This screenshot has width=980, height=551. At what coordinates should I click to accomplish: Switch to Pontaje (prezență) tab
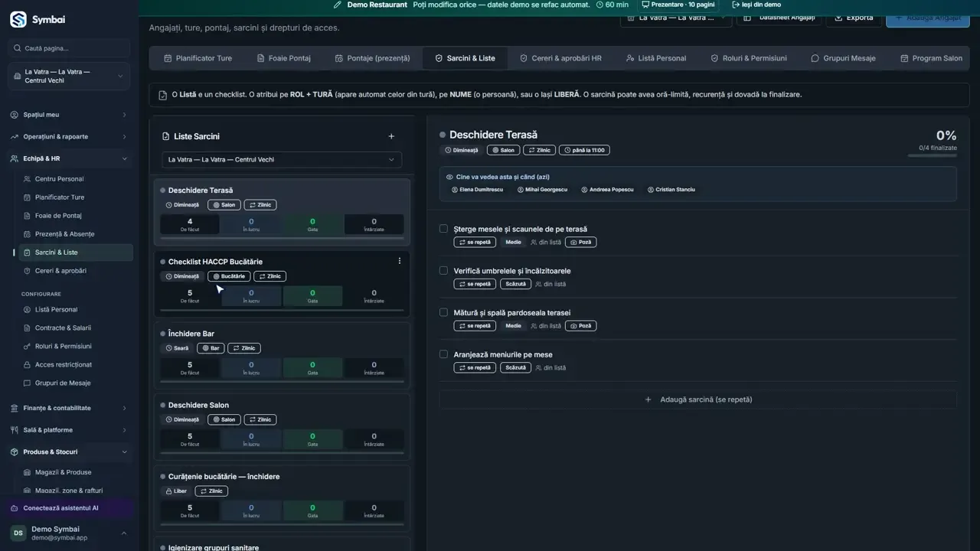pyautogui.click(x=372, y=58)
